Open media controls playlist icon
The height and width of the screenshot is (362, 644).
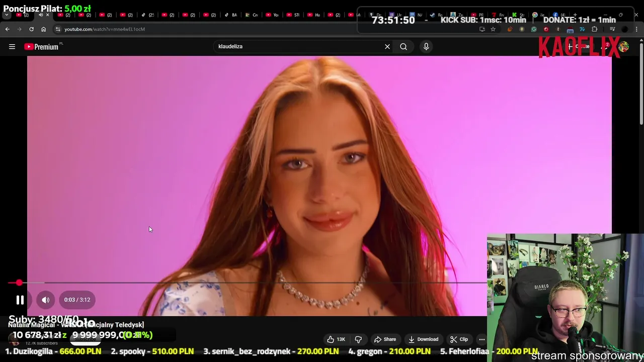(x=612, y=29)
